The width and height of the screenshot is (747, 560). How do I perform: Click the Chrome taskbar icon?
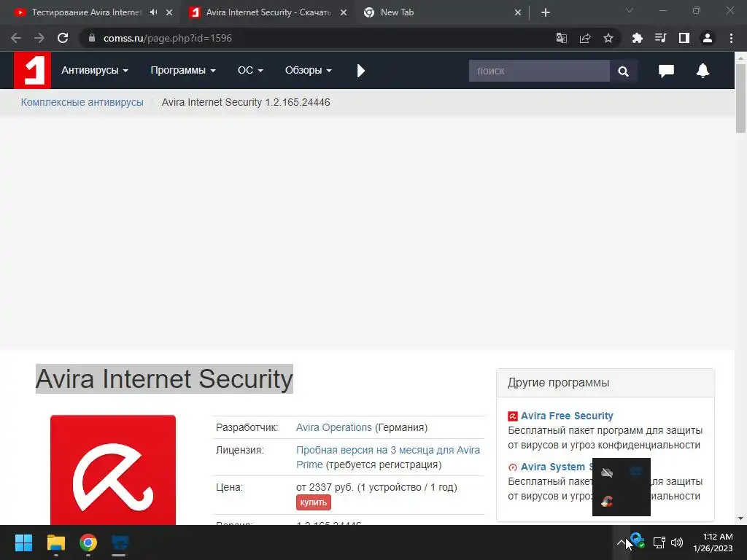point(88,542)
